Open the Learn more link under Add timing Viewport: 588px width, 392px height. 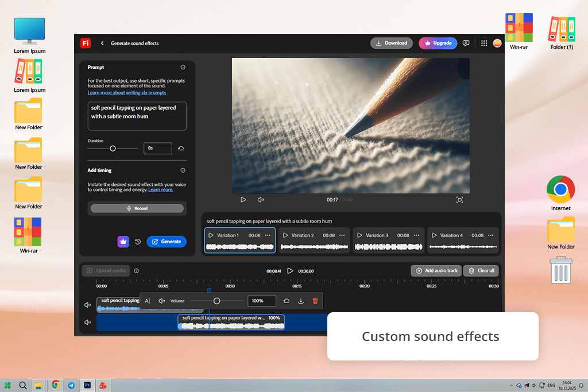pyautogui.click(x=161, y=189)
